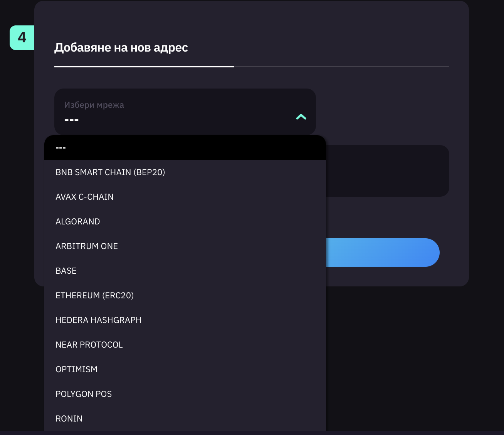Click the white filled progress bar segment
Viewport: 504px width, 435px height.
144,67
